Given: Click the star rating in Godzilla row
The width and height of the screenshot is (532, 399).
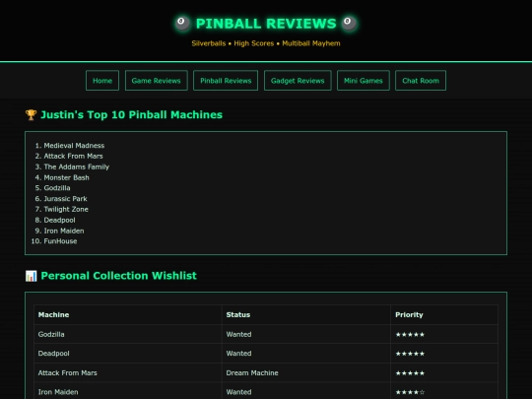Looking at the screenshot, I should (410, 335).
